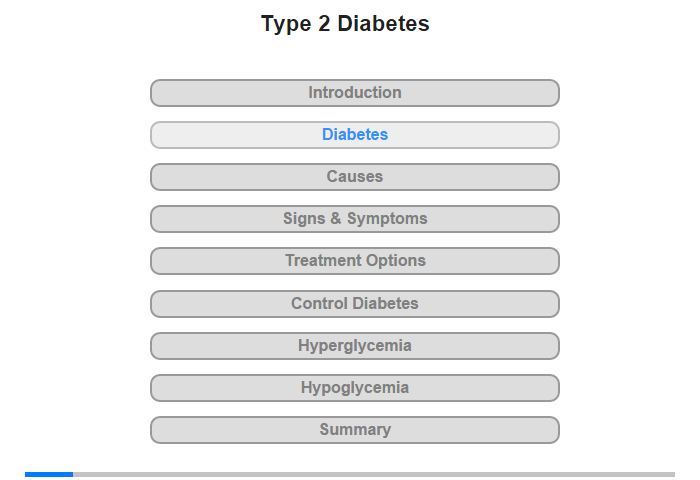
Task: Jump to the Hyperglycemia section
Action: click(354, 346)
